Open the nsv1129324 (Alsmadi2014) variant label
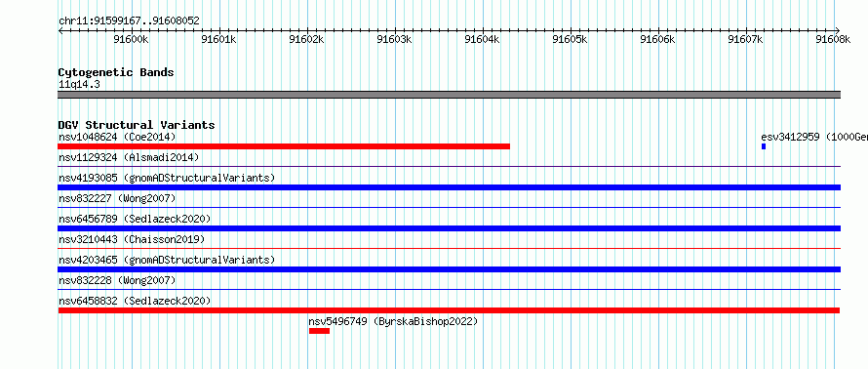Image resolution: width=868 pixels, height=369 pixels. point(129,157)
